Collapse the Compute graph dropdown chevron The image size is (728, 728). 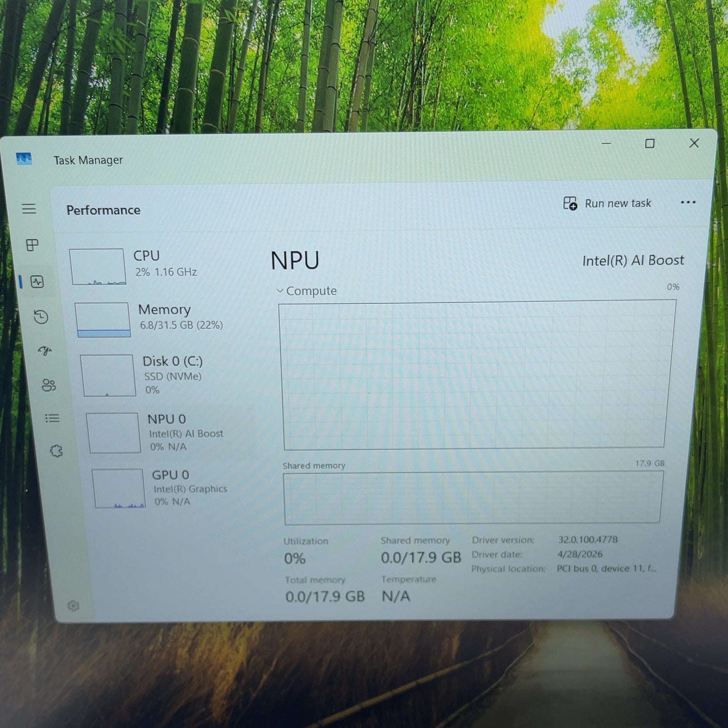point(280,291)
